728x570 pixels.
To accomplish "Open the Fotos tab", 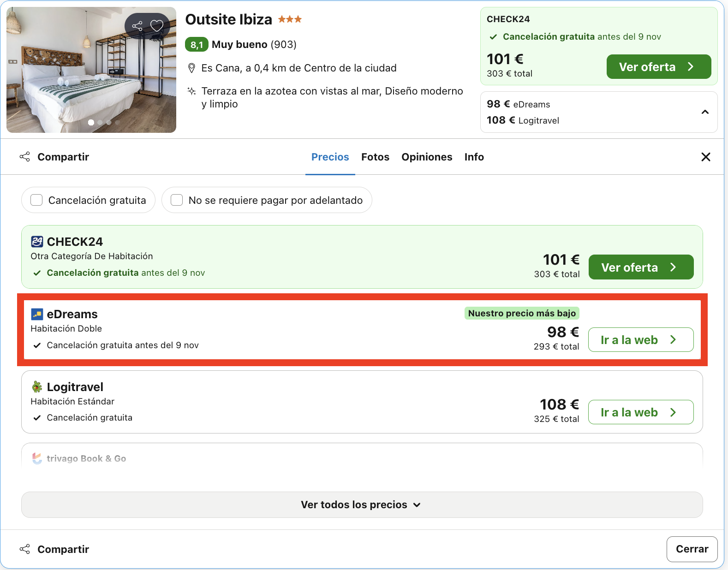I will click(x=375, y=157).
